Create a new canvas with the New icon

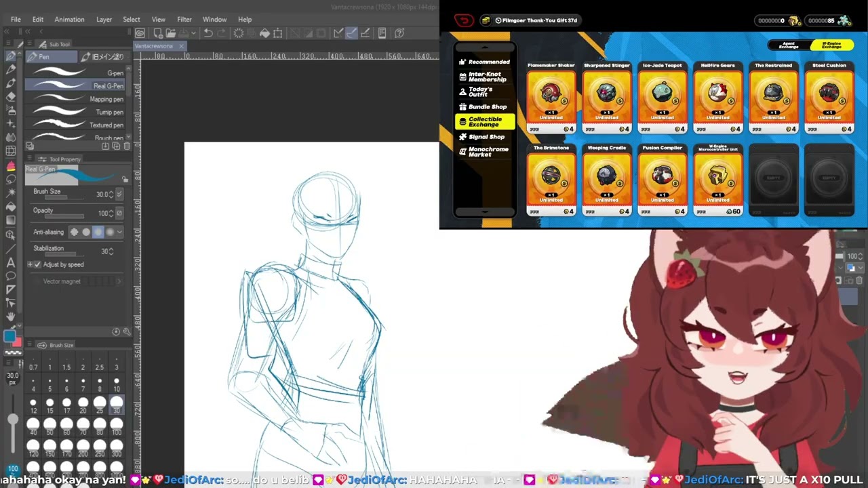157,33
